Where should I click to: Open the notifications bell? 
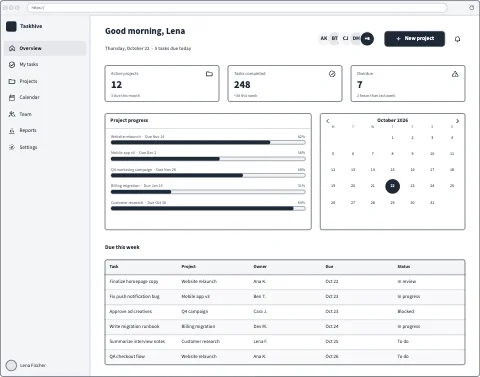coord(457,39)
